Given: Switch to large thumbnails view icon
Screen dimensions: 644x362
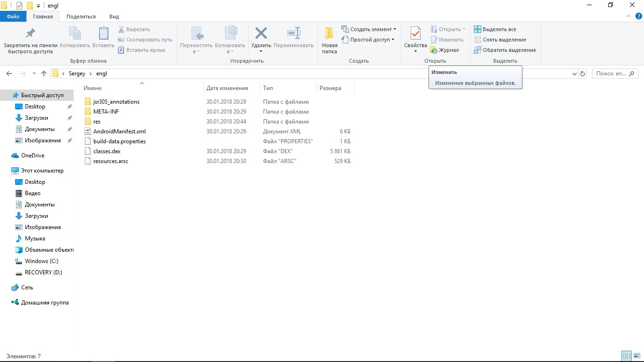Looking at the screenshot, I should pyautogui.click(x=636, y=356).
